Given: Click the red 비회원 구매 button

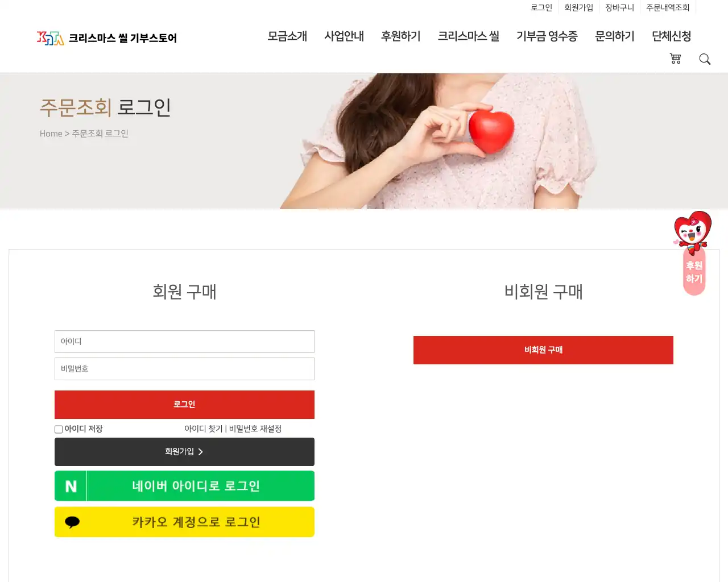Looking at the screenshot, I should (x=543, y=350).
